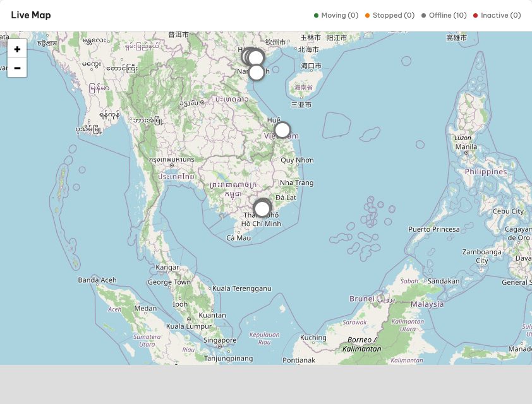Click the Nha Trang map label

[296, 182]
